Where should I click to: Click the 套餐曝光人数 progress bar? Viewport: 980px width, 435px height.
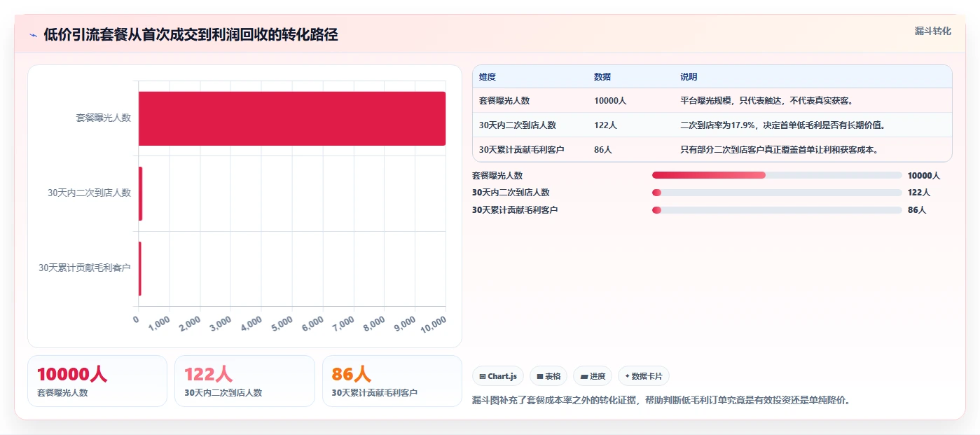(777, 175)
